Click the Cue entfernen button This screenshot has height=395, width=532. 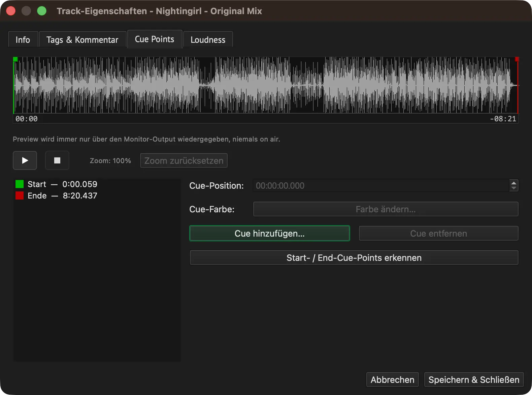click(x=438, y=233)
